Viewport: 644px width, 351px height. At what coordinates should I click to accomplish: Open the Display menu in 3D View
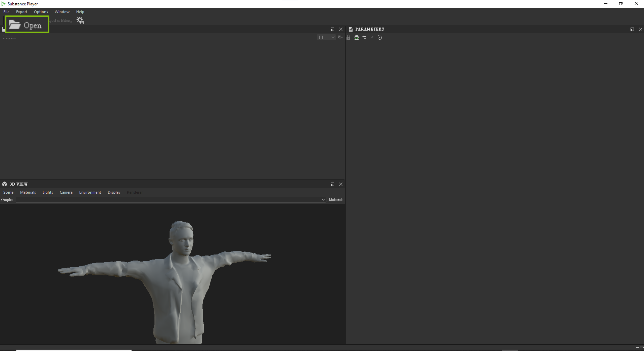coord(114,192)
